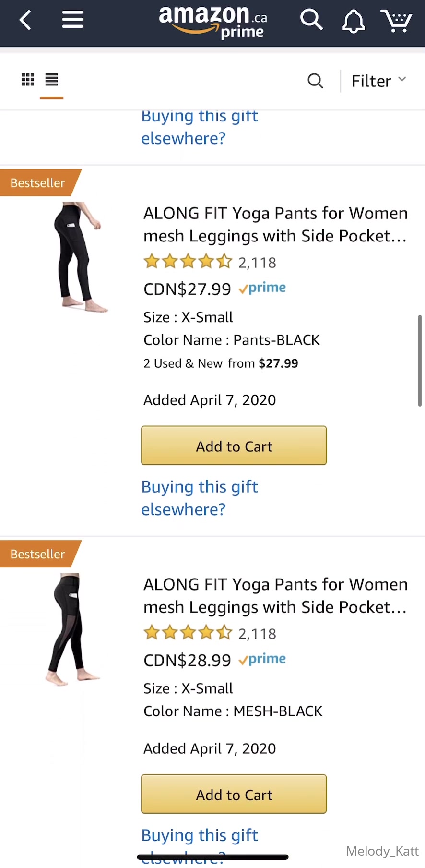Viewport: 425px width, 868px height.
Task: Switch to grid view
Action: [x=28, y=80]
